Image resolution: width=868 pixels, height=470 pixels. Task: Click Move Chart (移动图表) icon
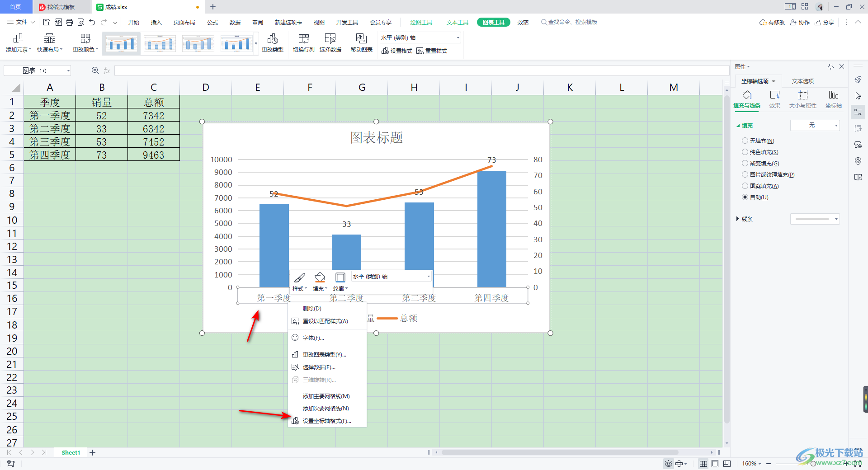pyautogui.click(x=361, y=38)
